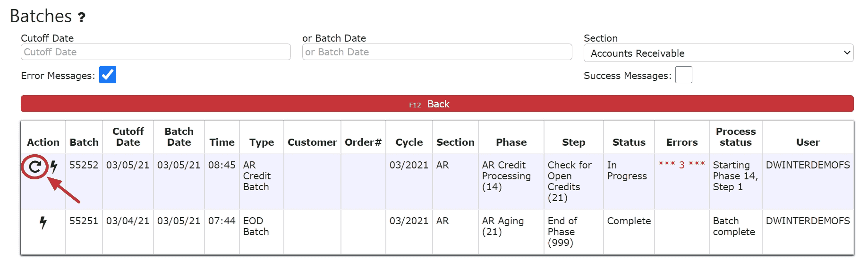868x264 pixels.
Task: Click batch number 55251 in the table
Action: (x=84, y=221)
